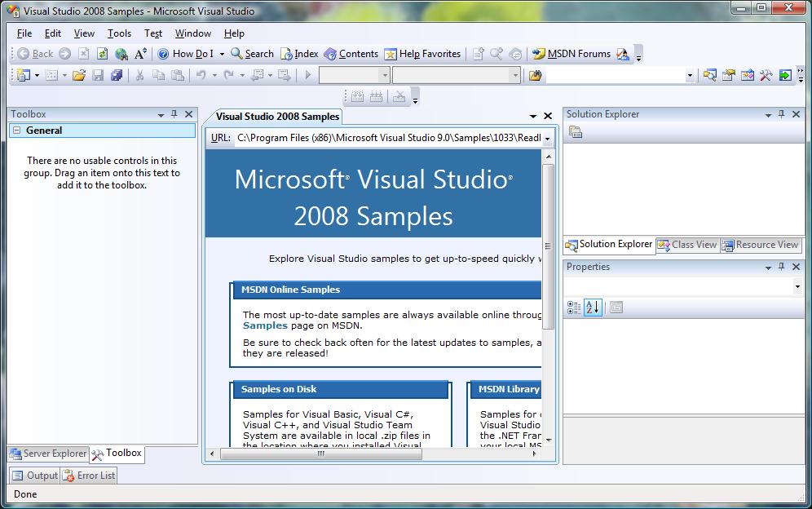Image resolution: width=812 pixels, height=509 pixels.
Task: Click in the URL address field
Action: click(389, 138)
